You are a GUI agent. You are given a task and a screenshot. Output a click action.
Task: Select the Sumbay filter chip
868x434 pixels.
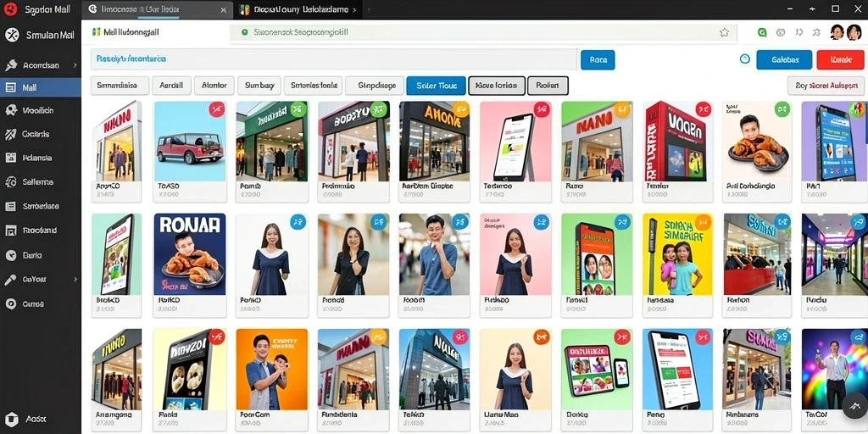259,86
